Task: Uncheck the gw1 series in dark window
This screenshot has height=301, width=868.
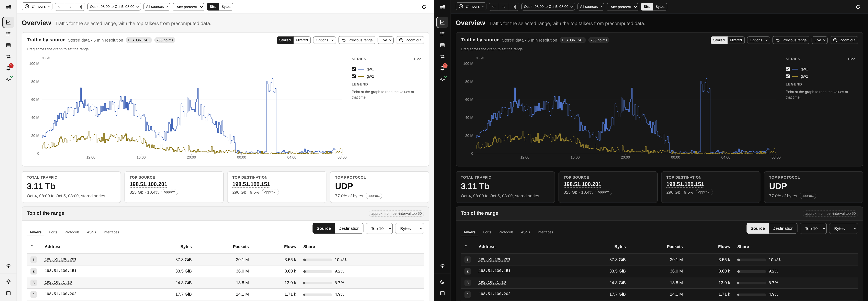Action: pyautogui.click(x=787, y=69)
